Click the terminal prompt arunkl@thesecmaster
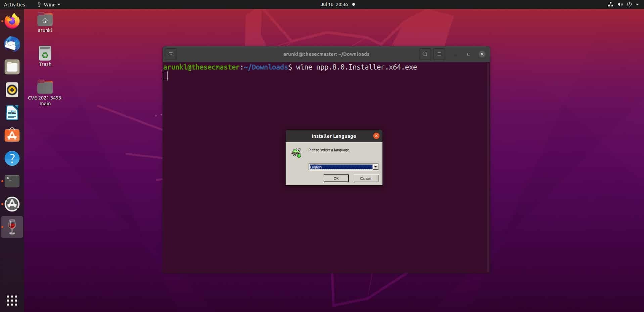 (201, 67)
